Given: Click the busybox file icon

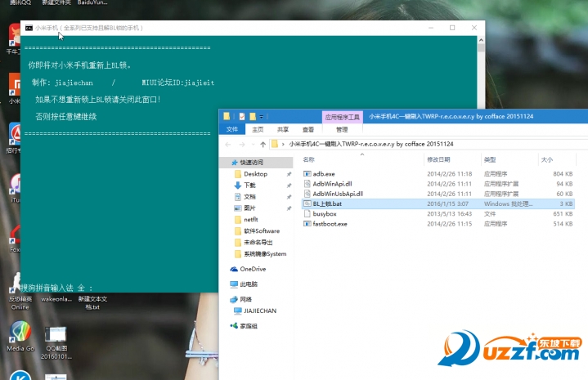Looking at the screenshot, I should click(307, 213).
